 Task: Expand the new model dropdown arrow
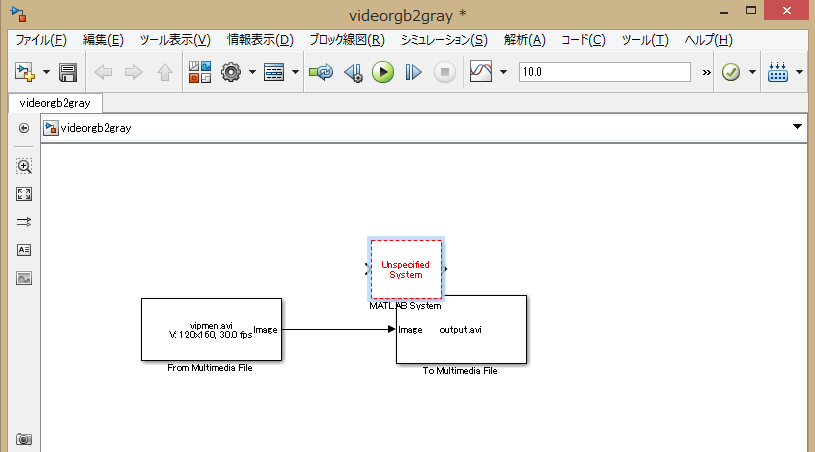tap(46, 72)
